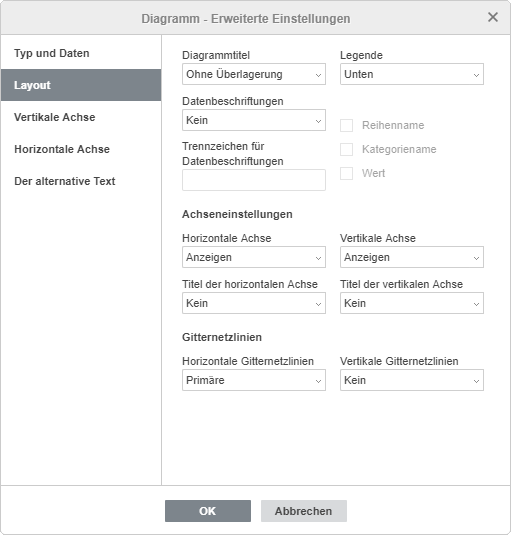Expand the Datenbeschriftungen dropdown
This screenshot has height=535, width=511.
(254, 120)
